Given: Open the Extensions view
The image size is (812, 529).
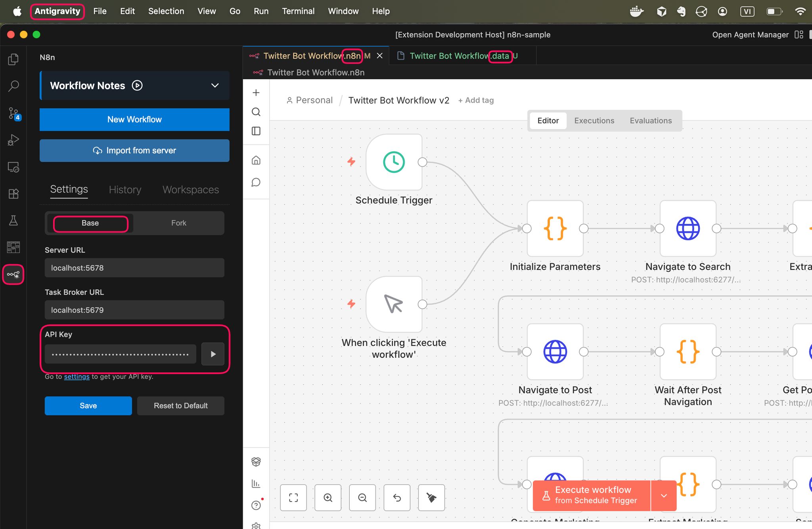Looking at the screenshot, I should click(x=13, y=194).
